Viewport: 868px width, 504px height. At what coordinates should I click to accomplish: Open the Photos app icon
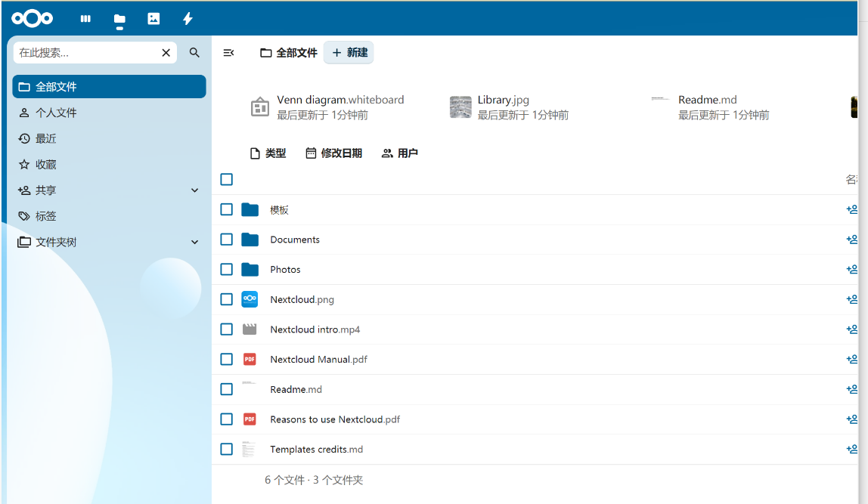153,19
